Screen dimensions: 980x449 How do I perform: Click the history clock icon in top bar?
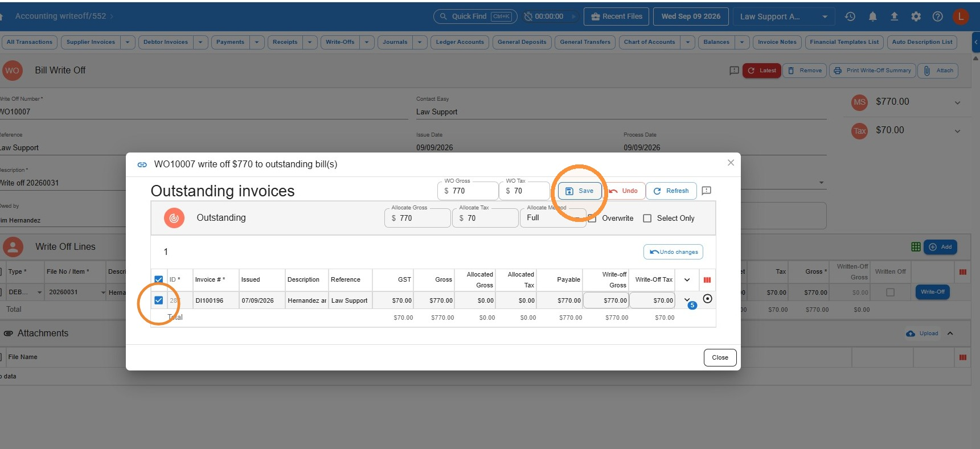click(x=850, y=17)
